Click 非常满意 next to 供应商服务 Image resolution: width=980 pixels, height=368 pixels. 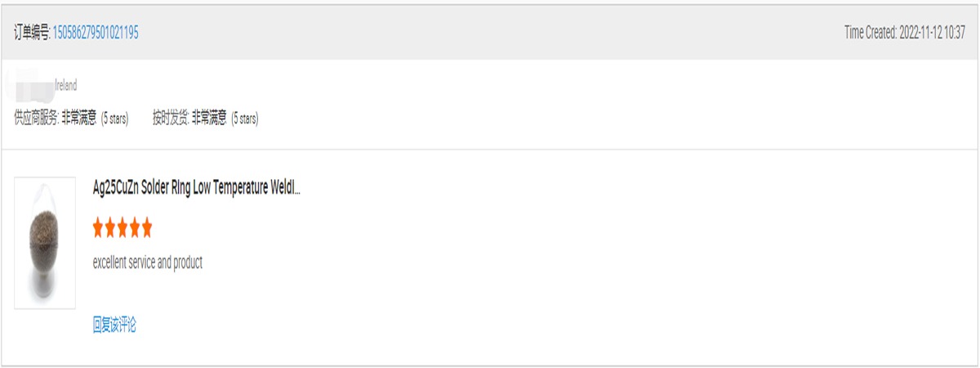tap(79, 119)
